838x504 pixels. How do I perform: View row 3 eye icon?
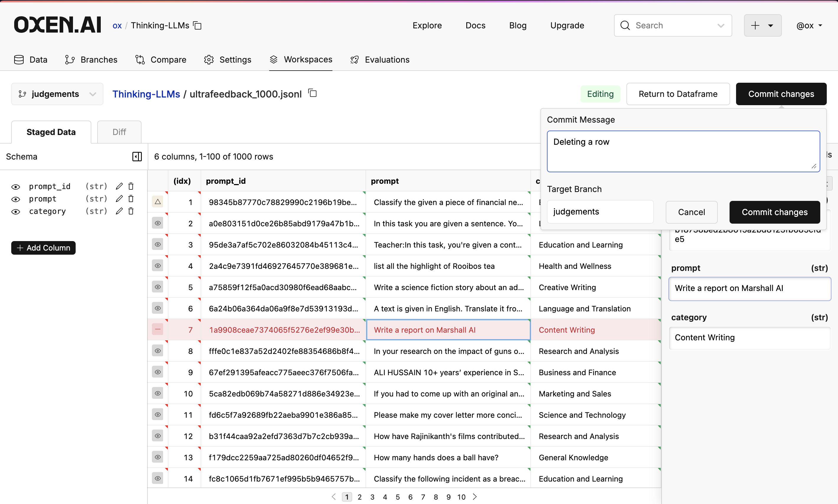click(157, 245)
